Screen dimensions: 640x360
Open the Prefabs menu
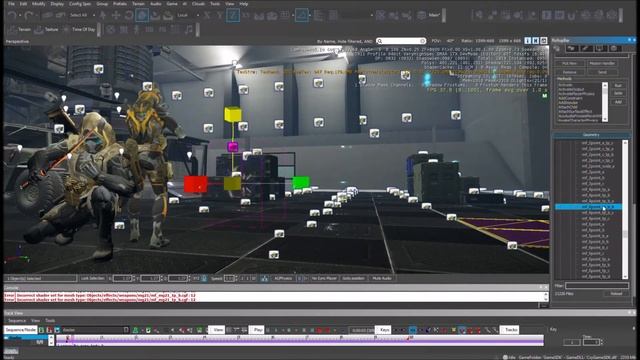tap(120, 4)
